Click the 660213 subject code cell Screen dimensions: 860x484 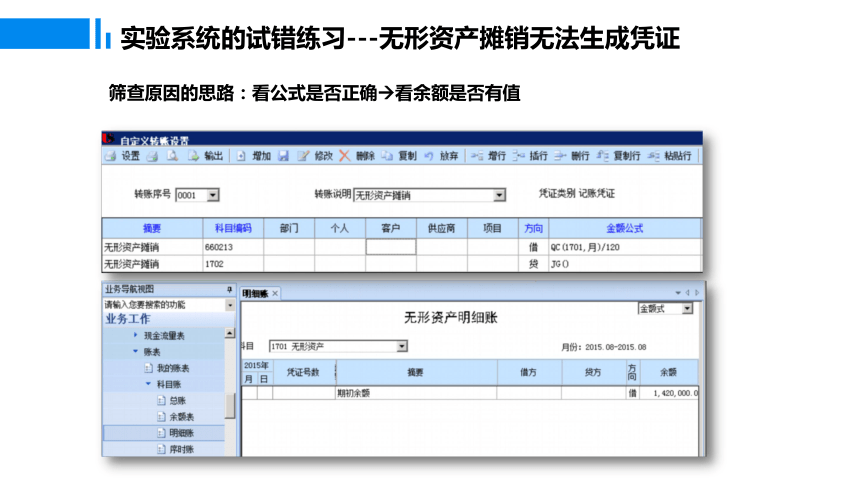point(233,247)
